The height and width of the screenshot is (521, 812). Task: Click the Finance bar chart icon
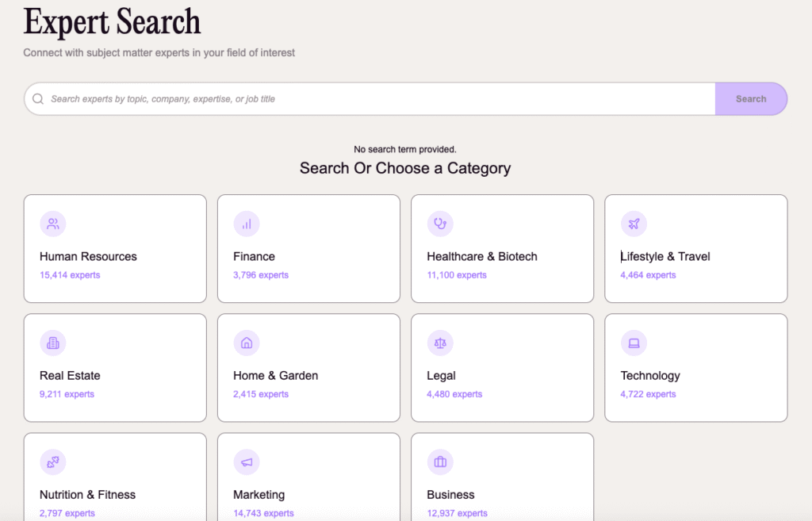pyautogui.click(x=247, y=224)
